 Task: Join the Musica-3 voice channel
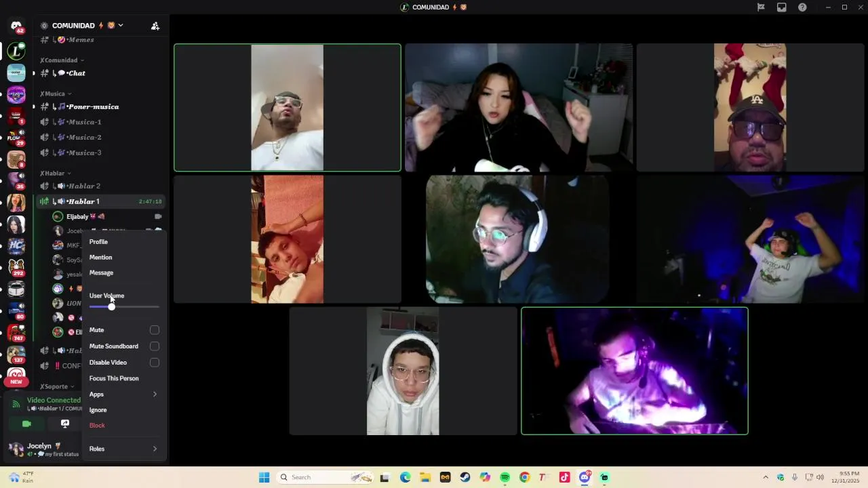(100, 153)
